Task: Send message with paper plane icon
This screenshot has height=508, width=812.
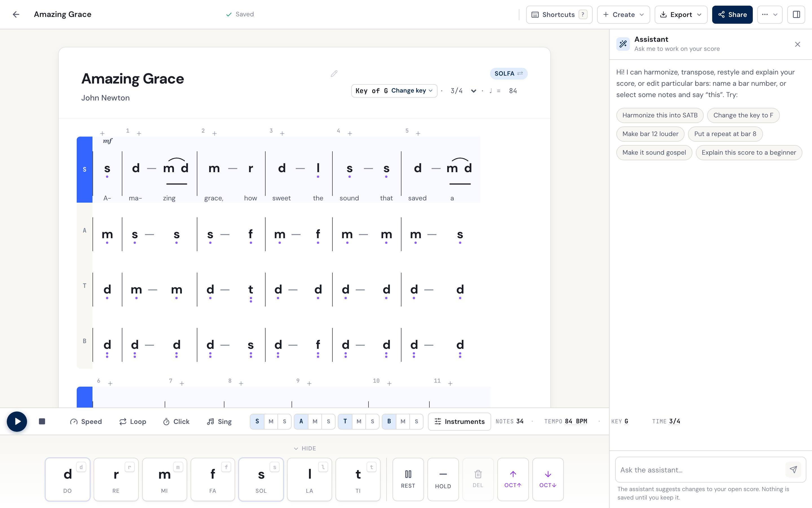Action: tap(793, 469)
